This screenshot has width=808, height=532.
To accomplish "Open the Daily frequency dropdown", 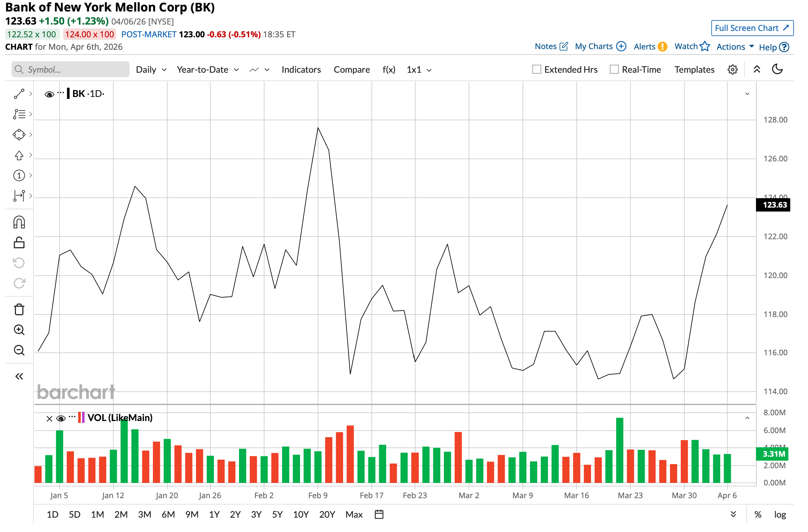I will pos(151,70).
